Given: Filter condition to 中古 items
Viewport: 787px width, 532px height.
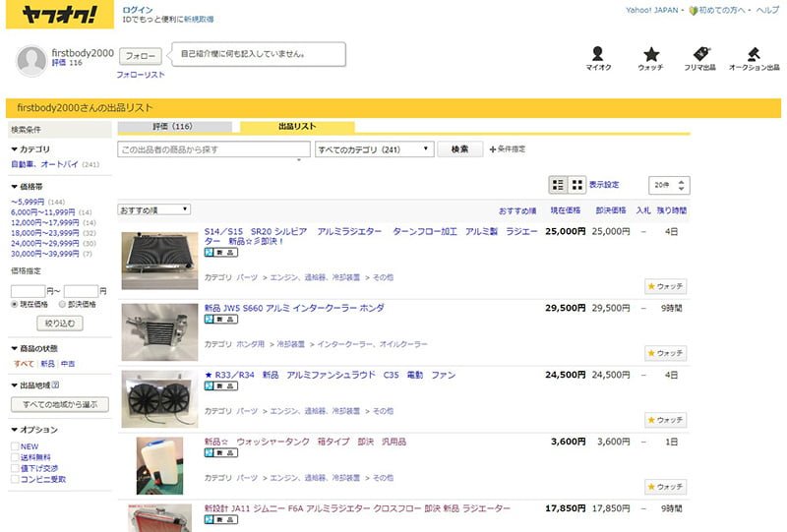Looking at the screenshot, I should tap(68, 364).
